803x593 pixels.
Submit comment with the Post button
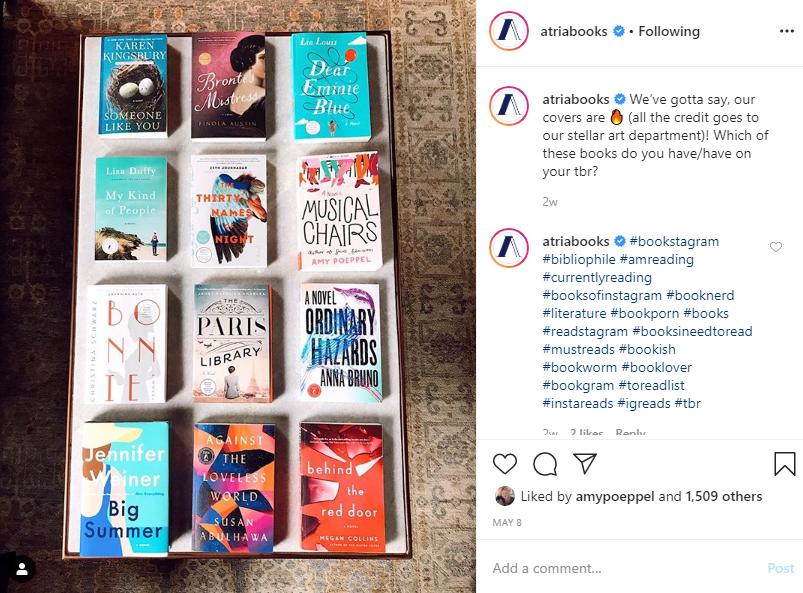pos(780,568)
